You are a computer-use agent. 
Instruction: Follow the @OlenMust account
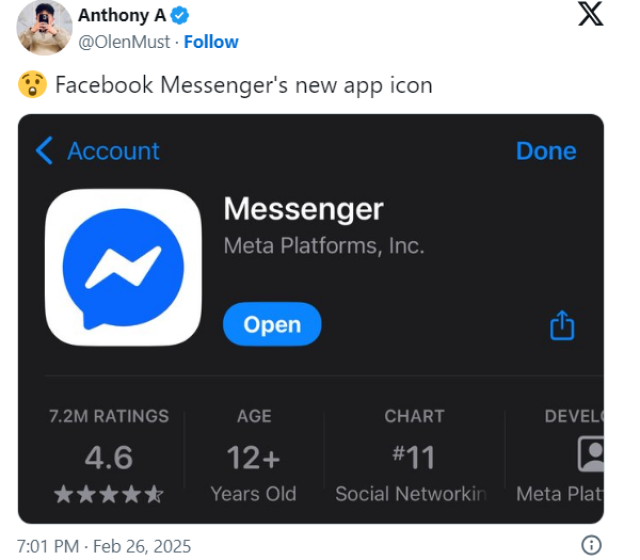pos(211,42)
